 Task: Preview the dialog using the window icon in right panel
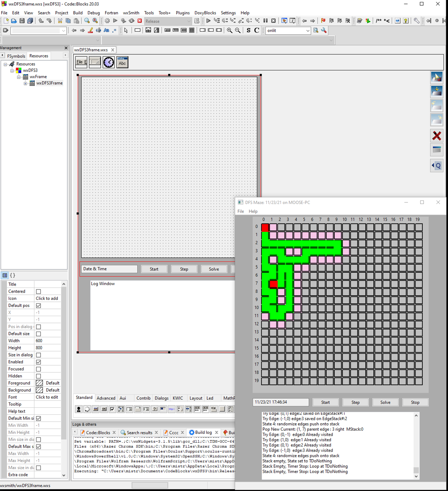[x=436, y=150]
